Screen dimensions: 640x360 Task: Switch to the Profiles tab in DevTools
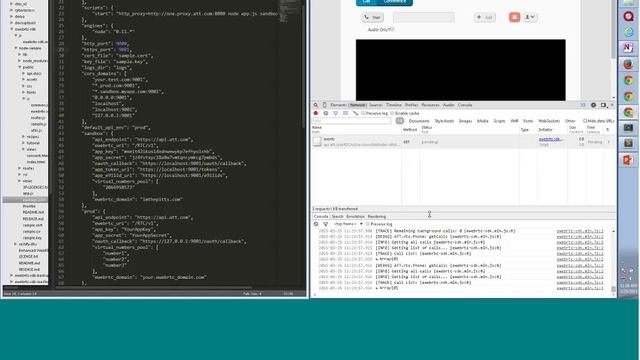(411, 105)
